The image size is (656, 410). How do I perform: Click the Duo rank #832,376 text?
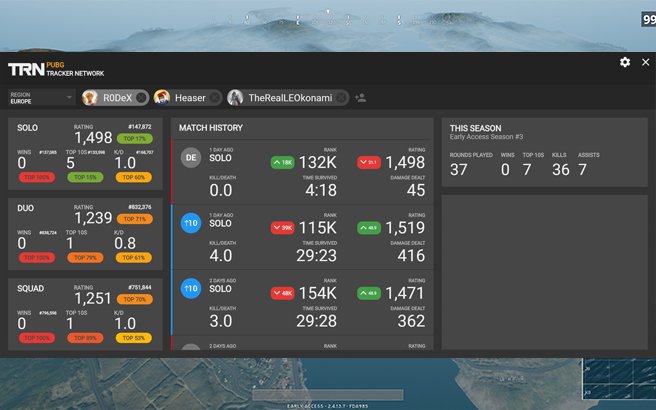pyautogui.click(x=140, y=207)
